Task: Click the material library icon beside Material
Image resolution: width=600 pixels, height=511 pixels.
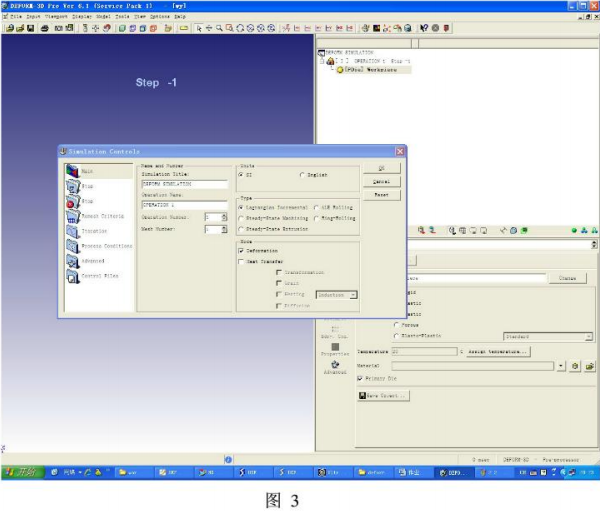Action: [575, 366]
